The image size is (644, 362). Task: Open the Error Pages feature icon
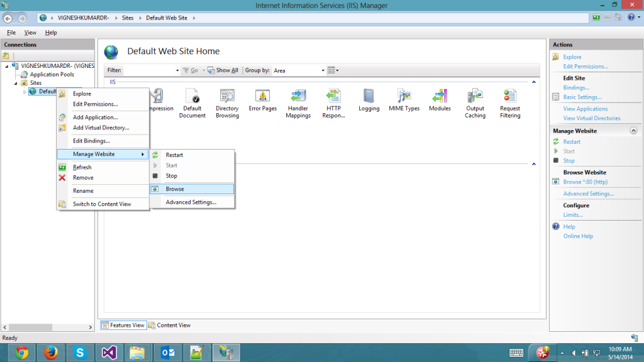(x=262, y=99)
